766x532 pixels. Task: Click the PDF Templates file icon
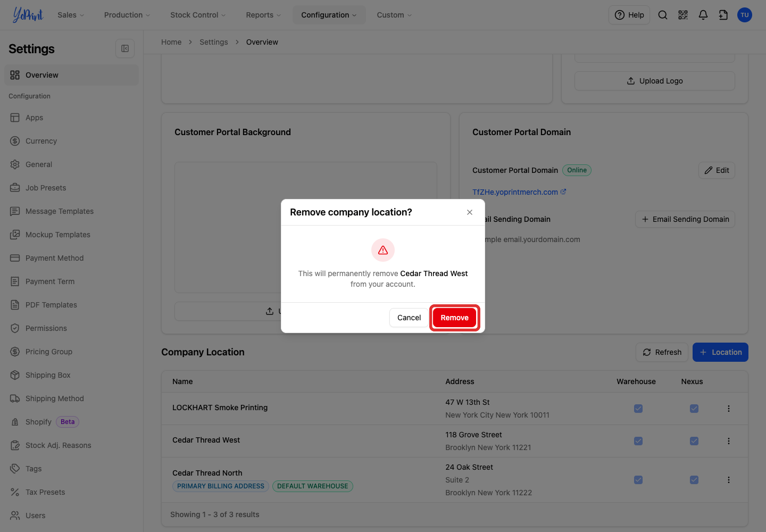pos(15,305)
